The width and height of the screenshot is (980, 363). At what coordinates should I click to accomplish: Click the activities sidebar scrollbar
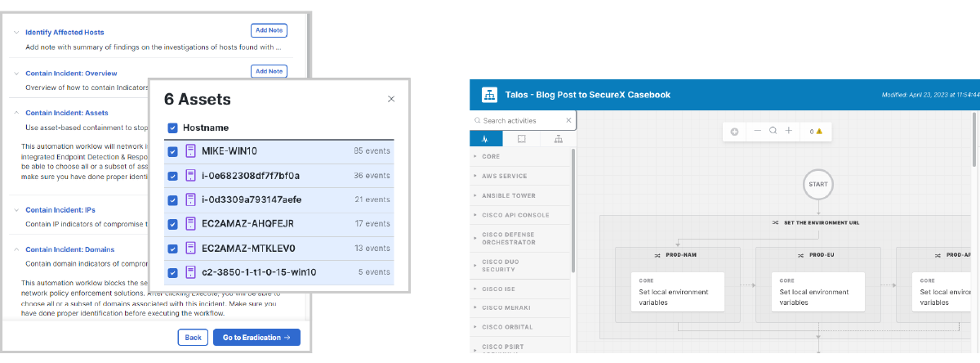[x=572, y=211]
